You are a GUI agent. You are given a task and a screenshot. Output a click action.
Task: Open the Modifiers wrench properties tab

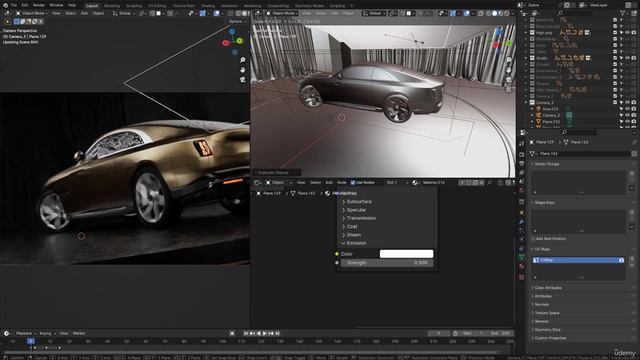pyautogui.click(x=522, y=222)
